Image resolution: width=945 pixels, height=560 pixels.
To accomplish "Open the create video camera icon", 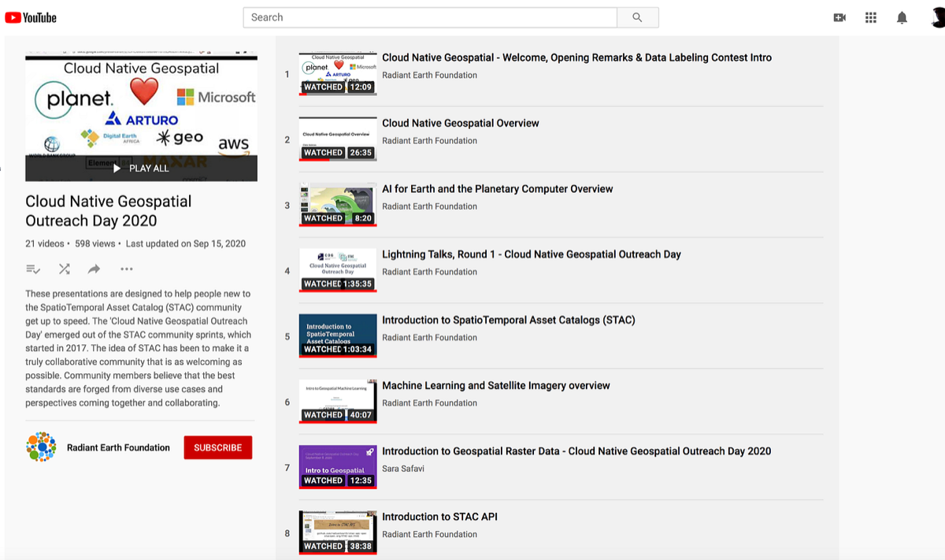I will tap(839, 17).
